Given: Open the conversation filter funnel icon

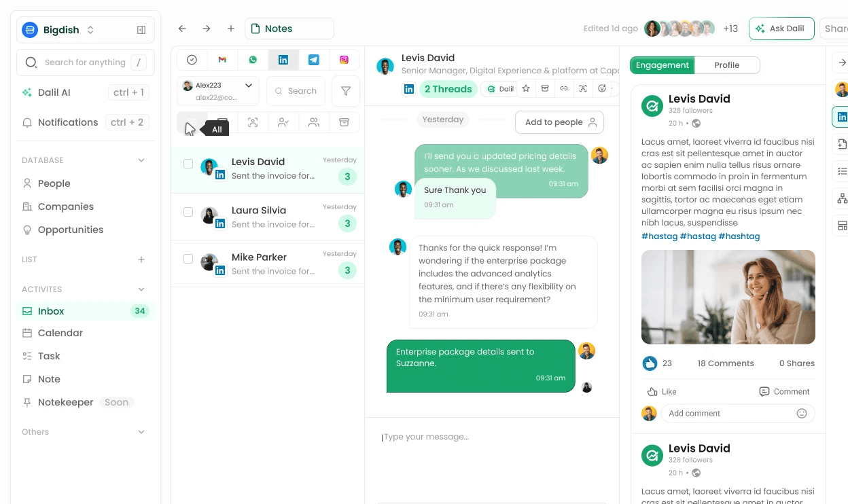Looking at the screenshot, I should tap(346, 90).
